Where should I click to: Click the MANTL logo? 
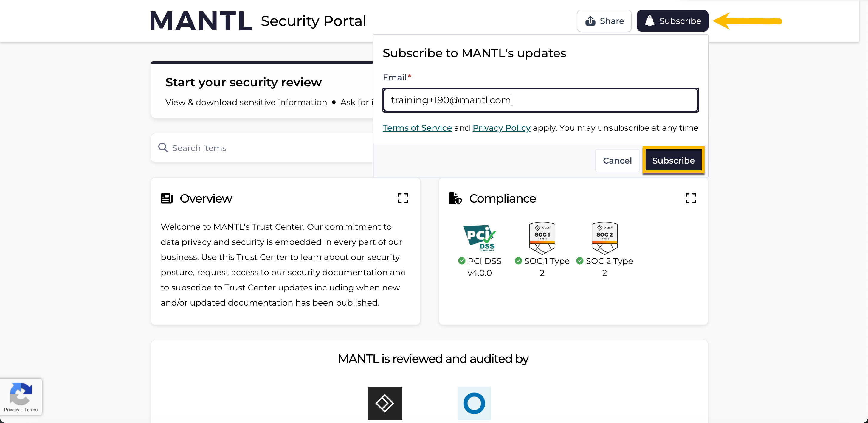click(x=201, y=21)
